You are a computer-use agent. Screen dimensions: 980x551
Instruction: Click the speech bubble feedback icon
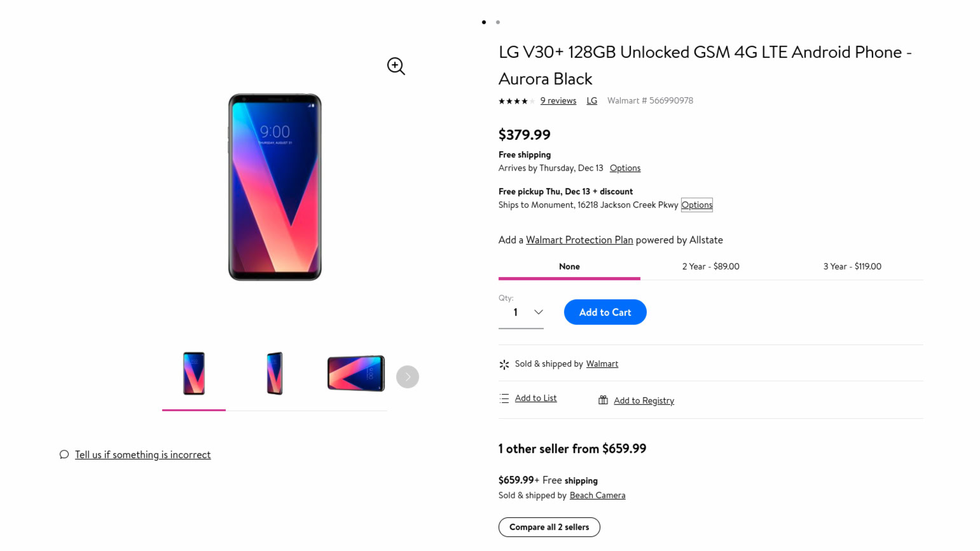click(x=64, y=454)
